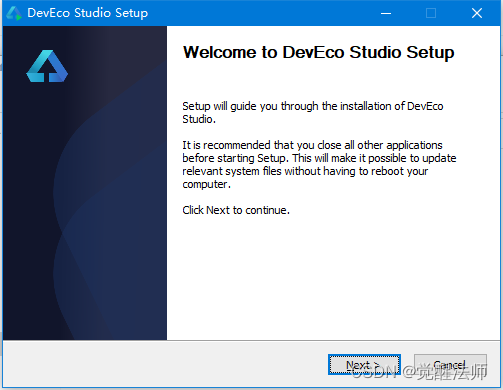503x390 pixels.
Task: Click the CSDN watermark text
Action: pos(419,372)
